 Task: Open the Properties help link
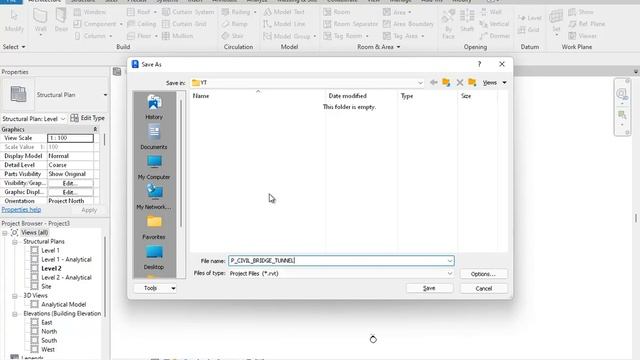pyautogui.click(x=21, y=210)
